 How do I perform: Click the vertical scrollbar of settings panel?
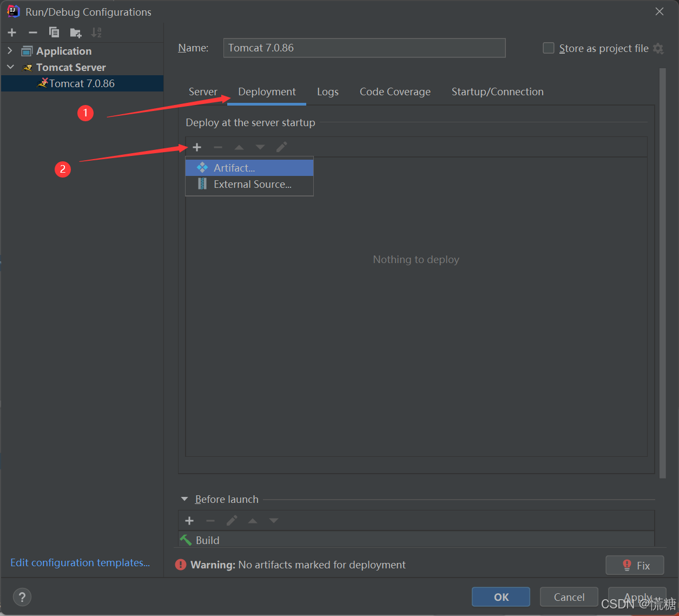point(663,273)
